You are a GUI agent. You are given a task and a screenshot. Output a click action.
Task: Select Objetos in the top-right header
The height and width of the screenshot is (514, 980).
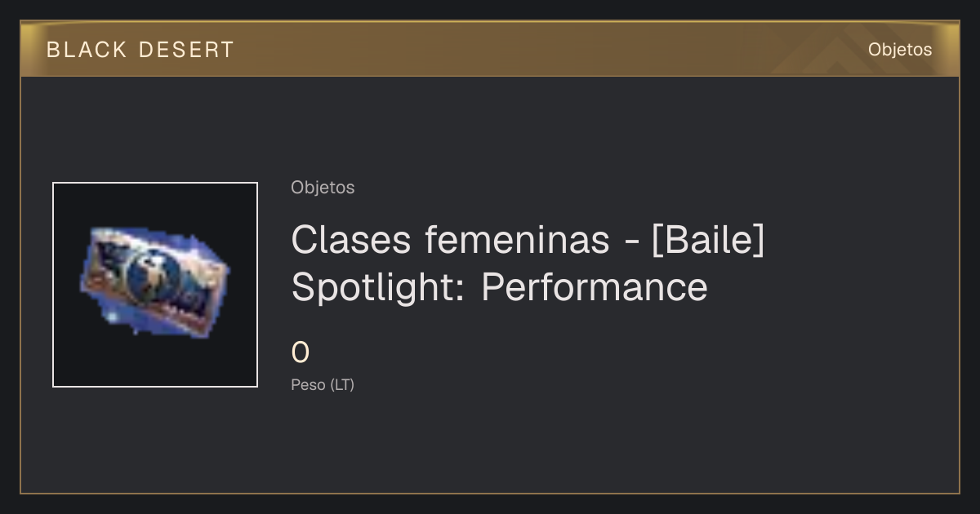(900, 50)
